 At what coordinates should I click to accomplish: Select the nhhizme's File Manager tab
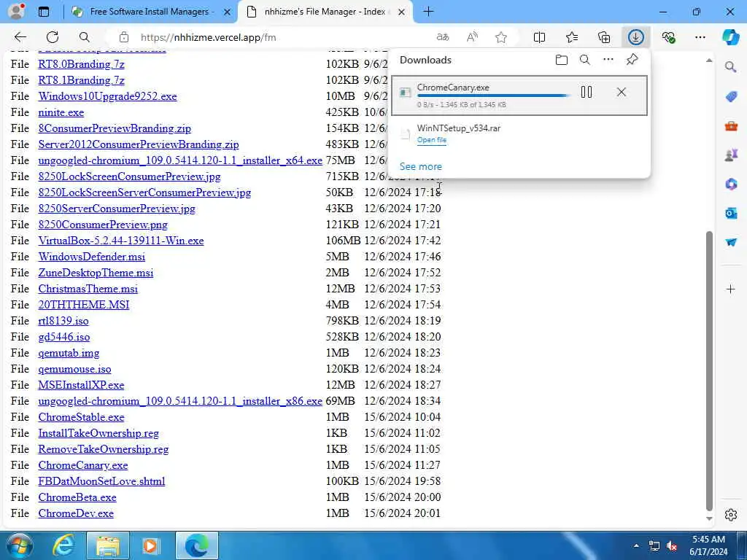coord(325,12)
